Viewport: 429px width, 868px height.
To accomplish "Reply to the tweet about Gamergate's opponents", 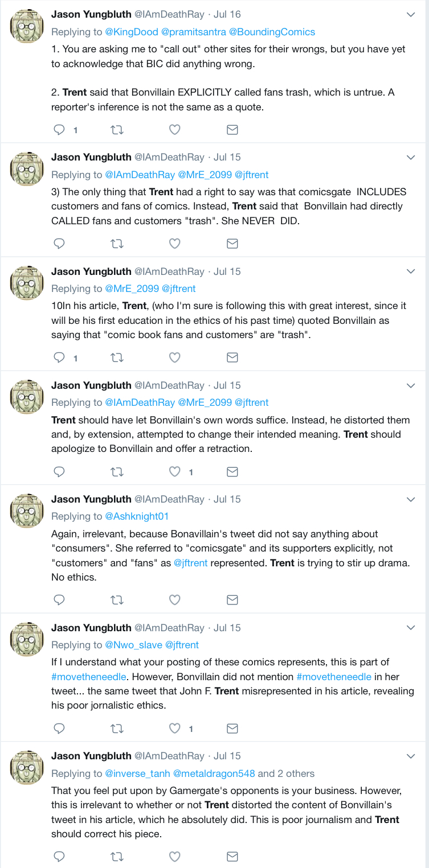I will [59, 856].
